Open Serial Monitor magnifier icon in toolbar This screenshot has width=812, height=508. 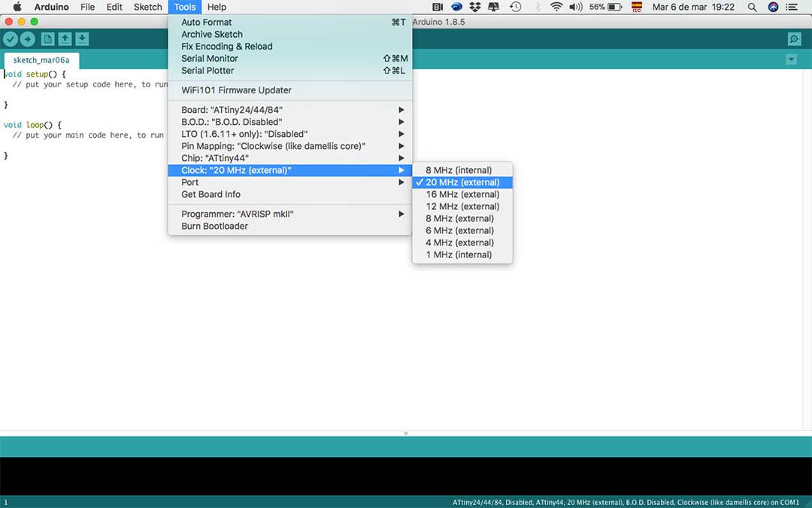pos(794,39)
